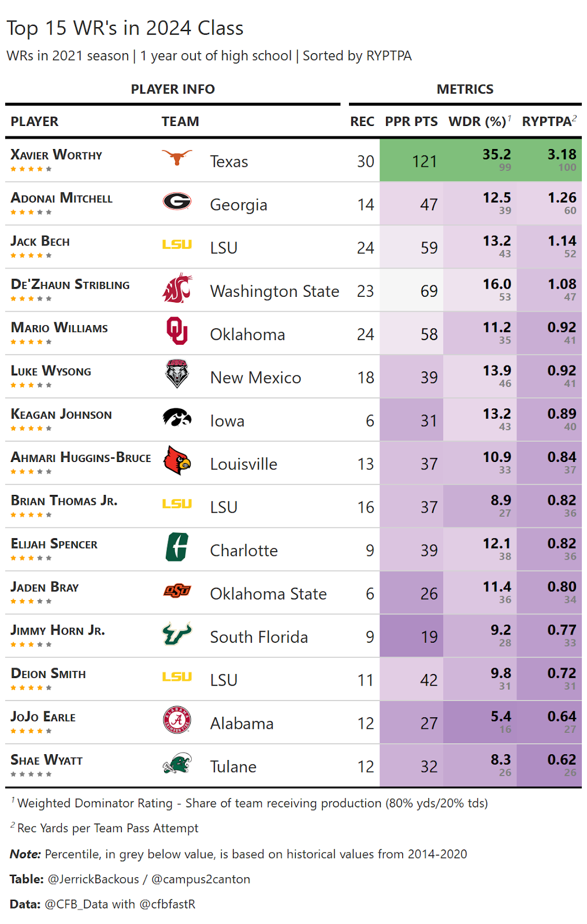Click the Alabama Crimson Tide logo

(x=177, y=720)
